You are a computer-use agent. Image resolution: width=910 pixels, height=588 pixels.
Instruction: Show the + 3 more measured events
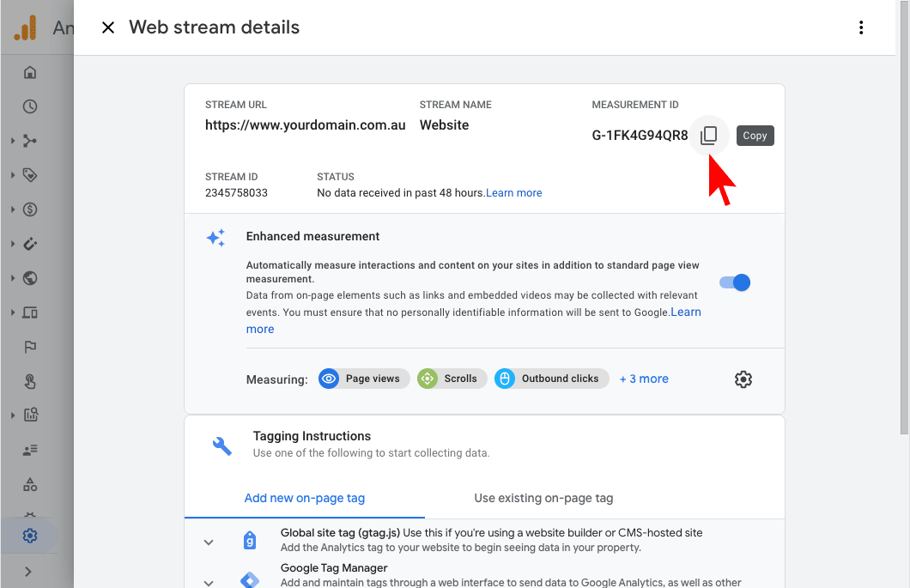(x=644, y=379)
